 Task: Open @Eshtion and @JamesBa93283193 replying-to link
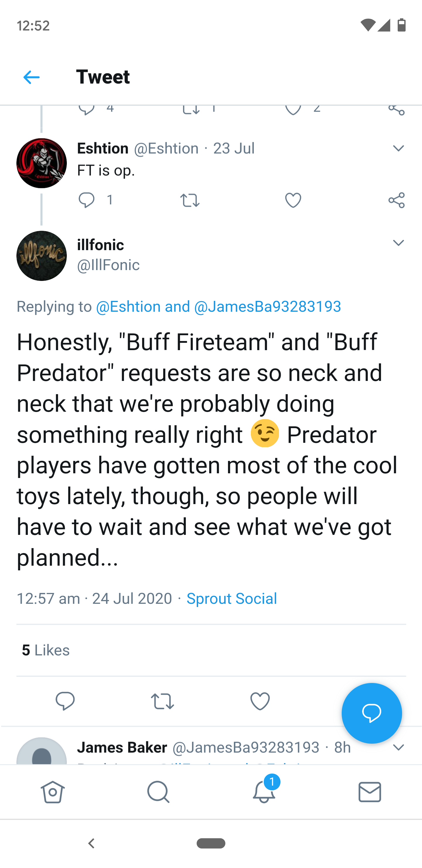click(218, 307)
